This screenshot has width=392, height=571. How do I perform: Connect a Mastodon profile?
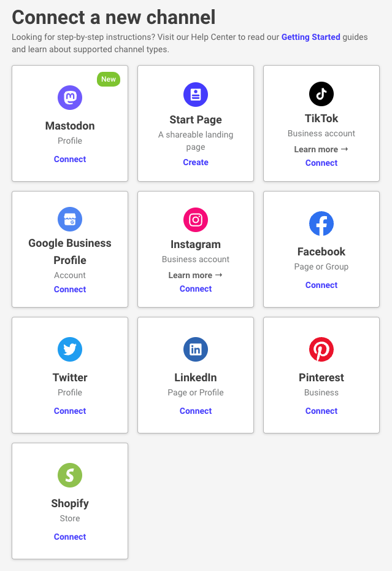pos(70,159)
